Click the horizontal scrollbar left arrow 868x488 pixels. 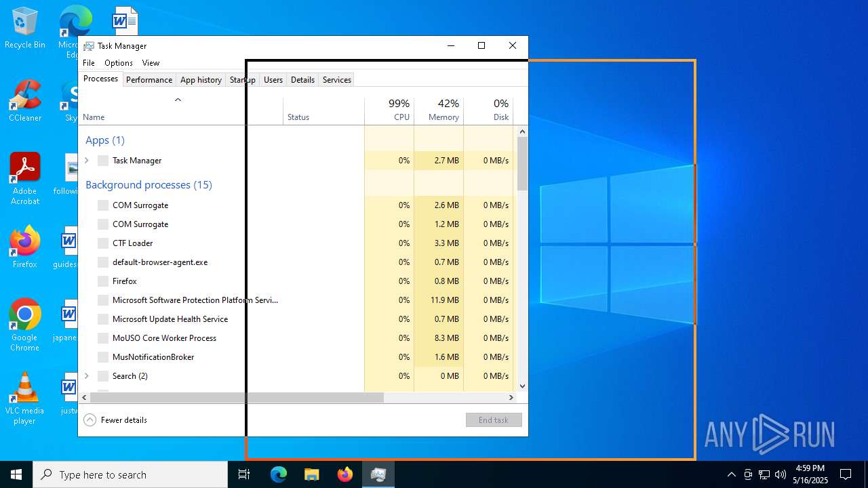coord(85,398)
